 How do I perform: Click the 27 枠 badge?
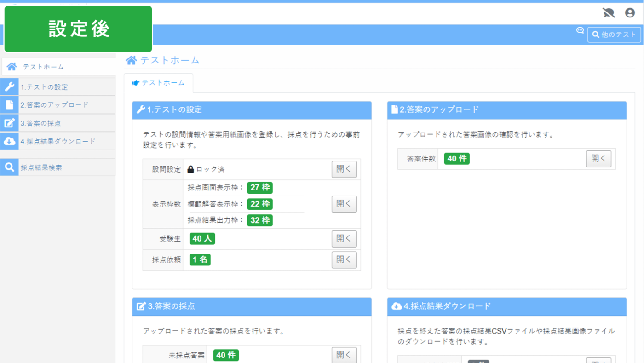coord(260,187)
